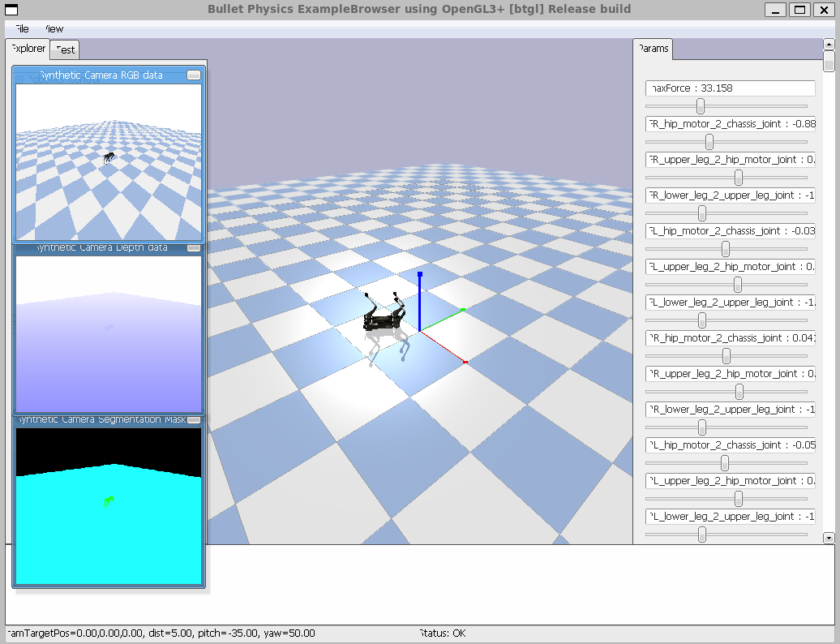
Task: Collapse the Synthetic Camera Depth data window
Action: (194, 247)
